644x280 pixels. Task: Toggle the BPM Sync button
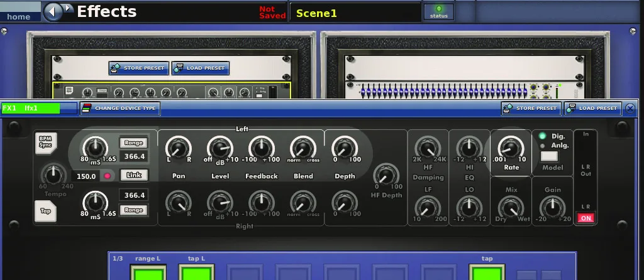[x=45, y=143]
